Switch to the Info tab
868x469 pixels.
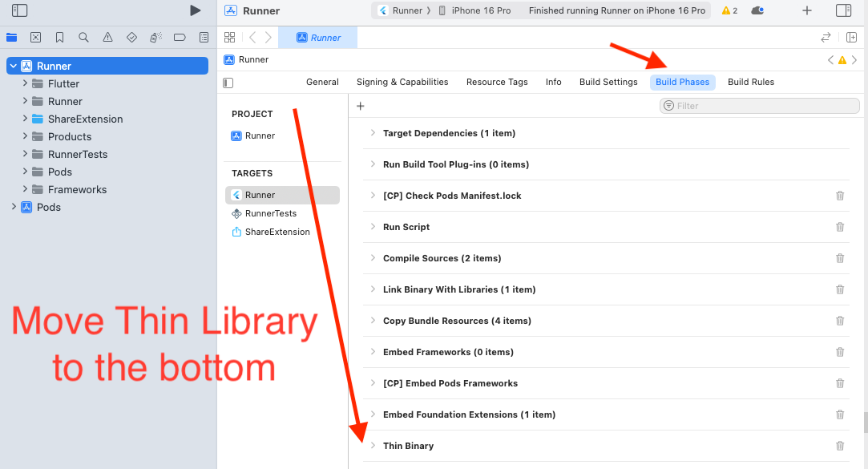click(x=554, y=82)
